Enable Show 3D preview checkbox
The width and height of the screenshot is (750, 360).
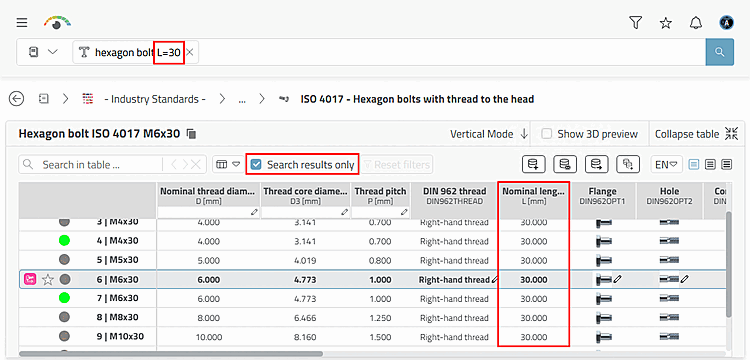point(546,134)
